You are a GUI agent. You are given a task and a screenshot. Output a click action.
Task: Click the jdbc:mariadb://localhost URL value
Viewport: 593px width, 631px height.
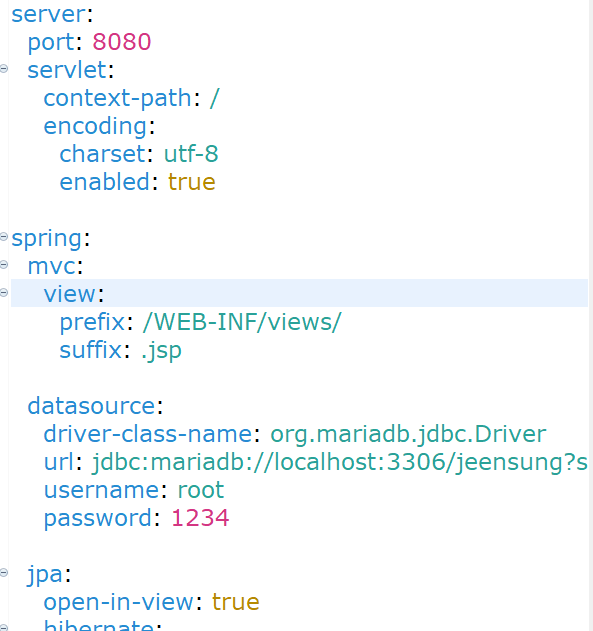(x=340, y=463)
